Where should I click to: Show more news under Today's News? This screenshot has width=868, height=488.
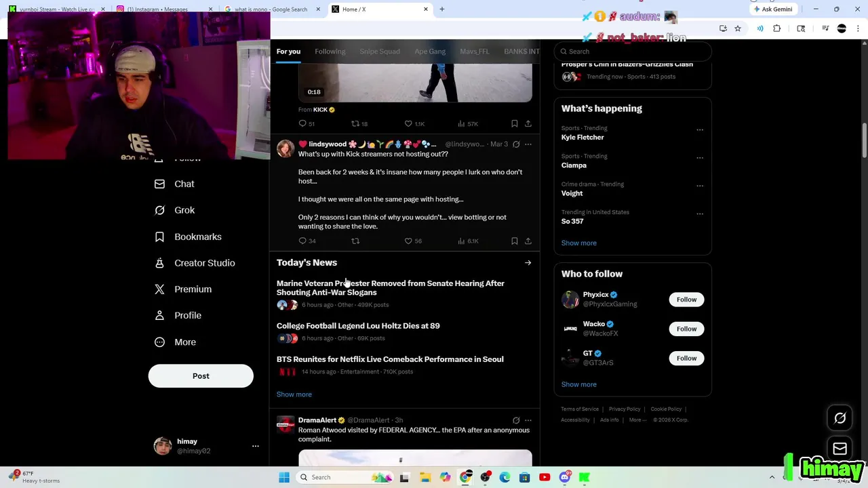[x=294, y=394]
